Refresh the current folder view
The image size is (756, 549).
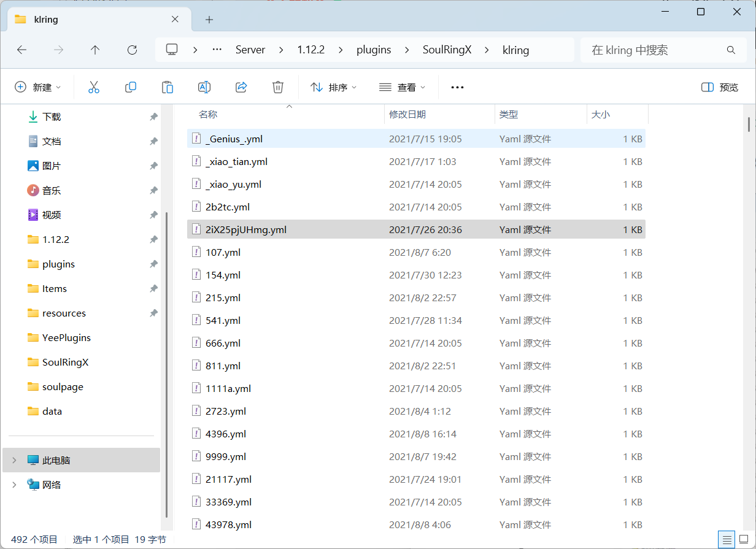pos(132,50)
